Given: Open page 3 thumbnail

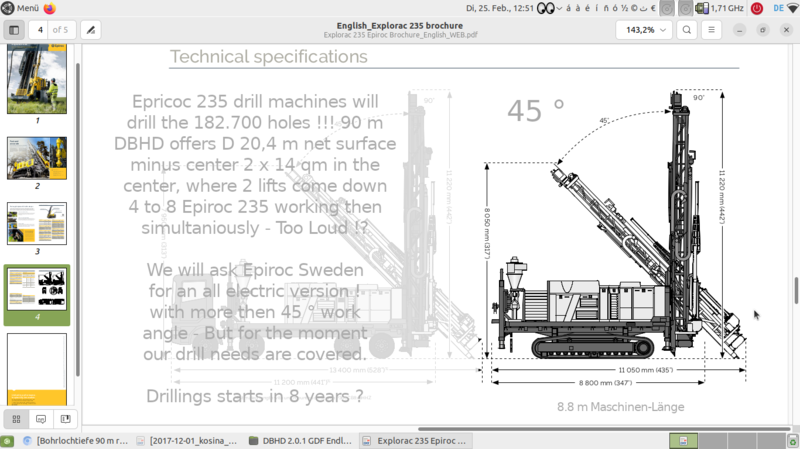Looking at the screenshot, I should coord(37,223).
